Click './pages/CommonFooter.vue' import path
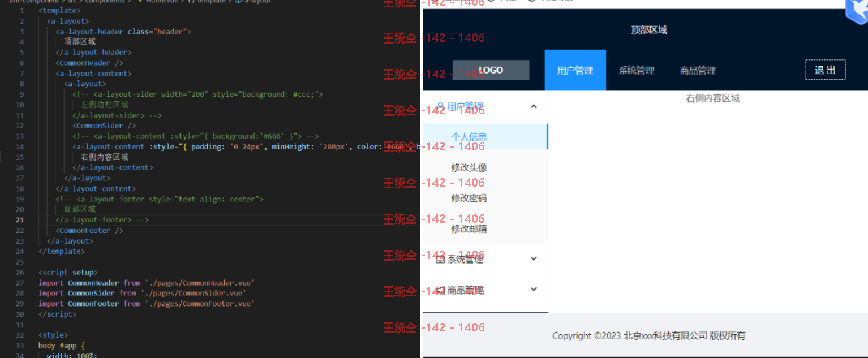The height and width of the screenshot is (358, 868). pos(200,304)
